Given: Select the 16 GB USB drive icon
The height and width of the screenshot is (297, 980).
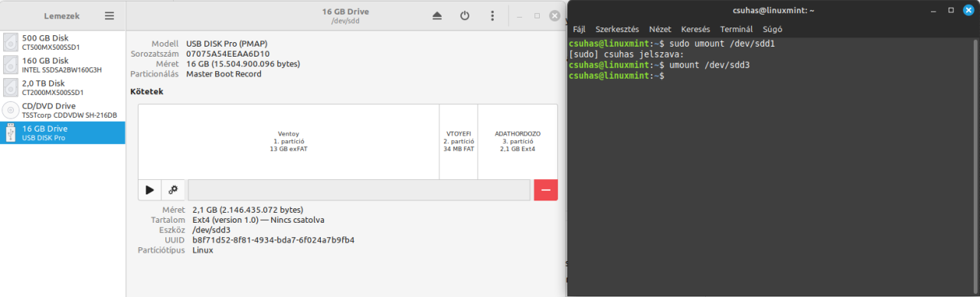Looking at the screenshot, I should [x=11, y=133].
